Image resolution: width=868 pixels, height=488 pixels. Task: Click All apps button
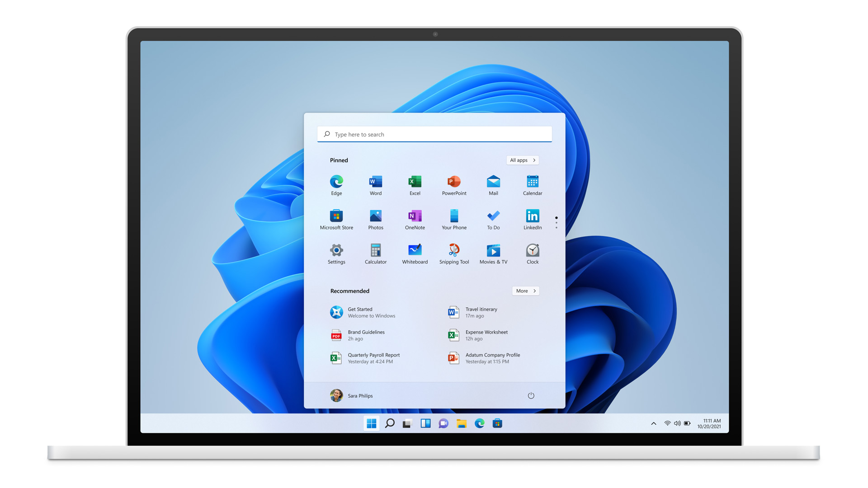(522, 160)
